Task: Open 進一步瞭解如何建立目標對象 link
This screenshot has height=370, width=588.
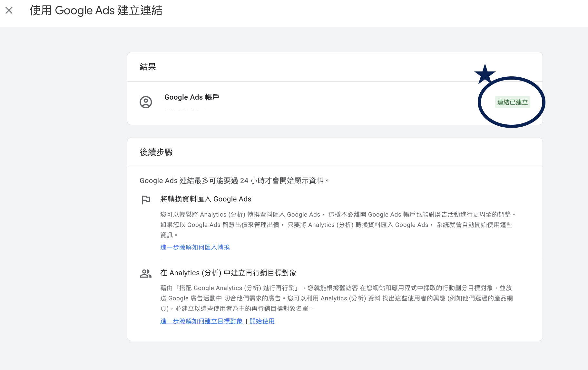Action: point(201,321)
